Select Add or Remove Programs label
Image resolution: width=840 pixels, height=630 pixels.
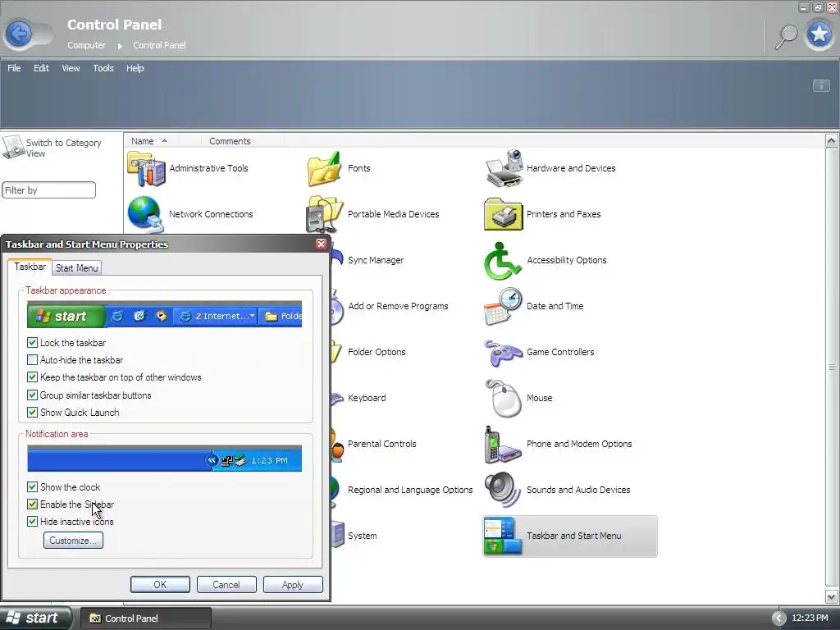398,307
